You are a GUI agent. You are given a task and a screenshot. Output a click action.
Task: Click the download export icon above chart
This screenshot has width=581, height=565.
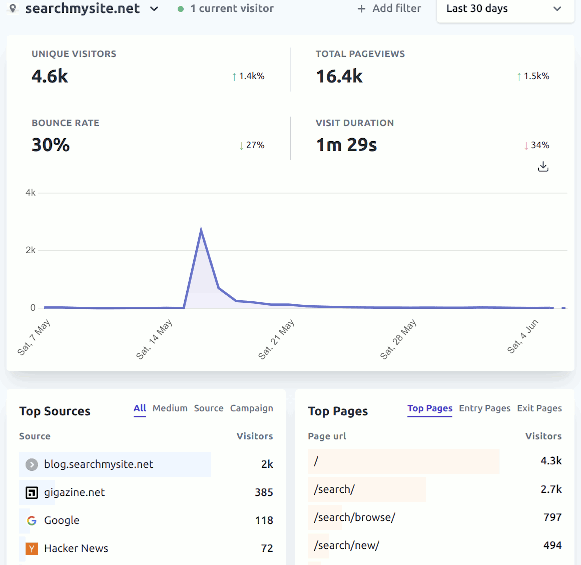[x=543, y=167]
